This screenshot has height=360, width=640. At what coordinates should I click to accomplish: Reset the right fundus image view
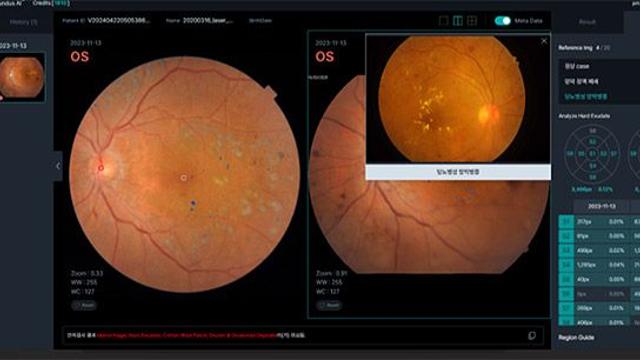pyautogui.click(x=329, y=305)
